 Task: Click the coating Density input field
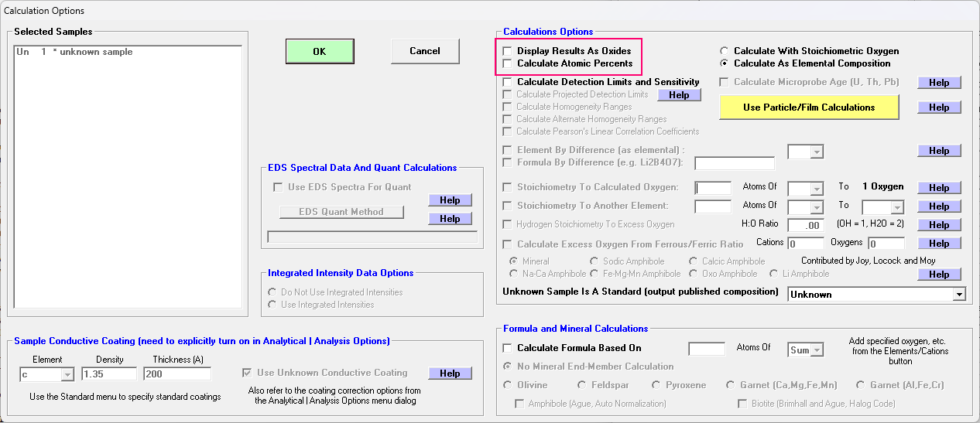(x=109, y=374)
